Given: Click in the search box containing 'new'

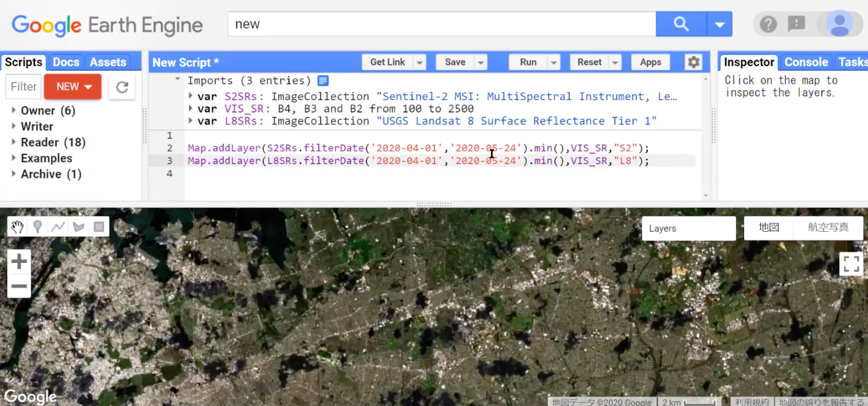Looking at the screenshot, I should coord(441,25).
